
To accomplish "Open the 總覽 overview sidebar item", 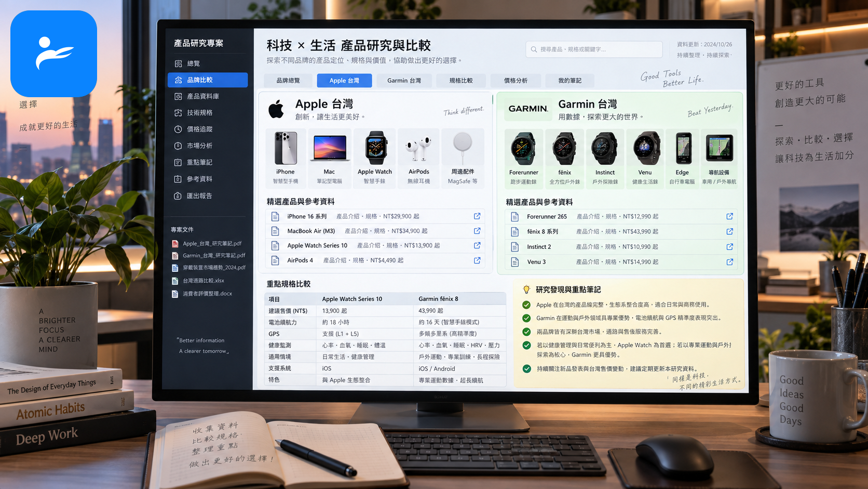I will click(x=207, y=63).
